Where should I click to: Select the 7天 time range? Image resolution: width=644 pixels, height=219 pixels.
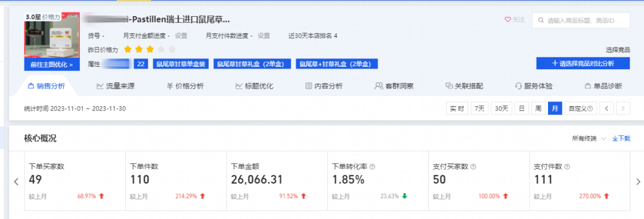[479, 109]
